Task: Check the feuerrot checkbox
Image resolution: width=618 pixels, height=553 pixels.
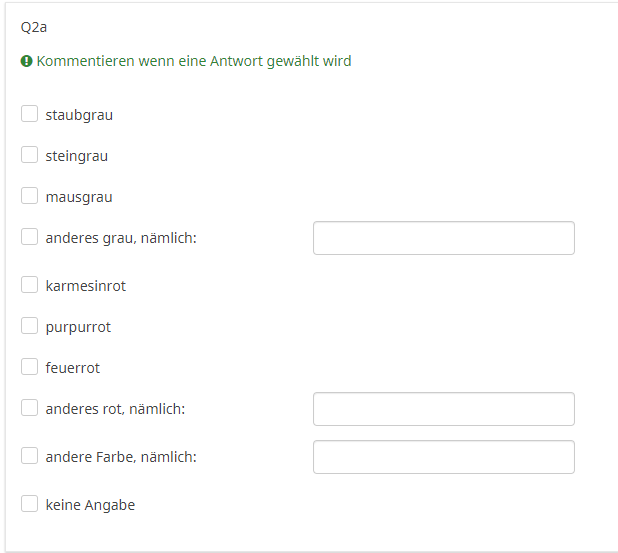Action: 30,367
